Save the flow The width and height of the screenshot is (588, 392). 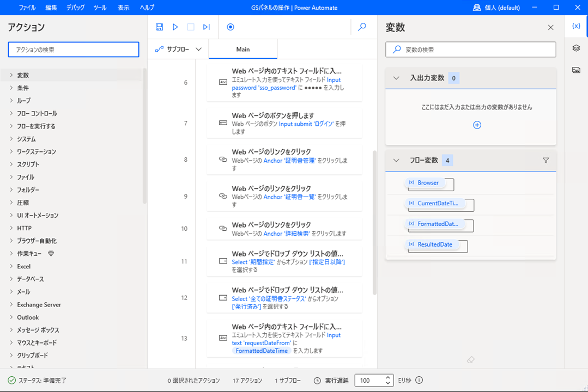click(x=159, y=27)
